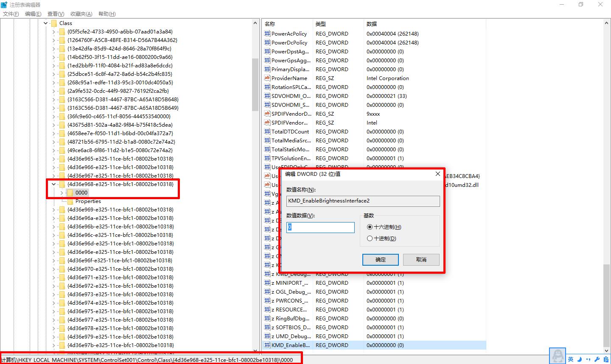Expand the 0000 subkey
611x364 pixels.
click(x=62, y=193)
